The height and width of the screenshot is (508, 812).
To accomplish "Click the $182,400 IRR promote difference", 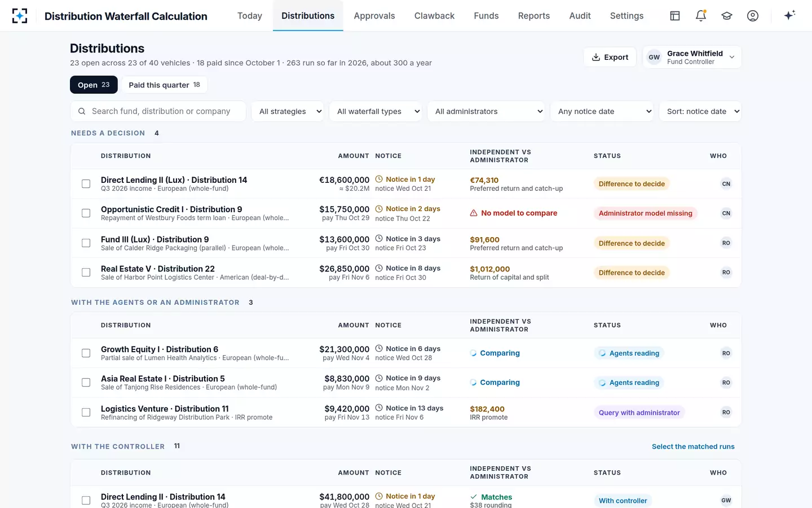I will (x=487, y=409).
